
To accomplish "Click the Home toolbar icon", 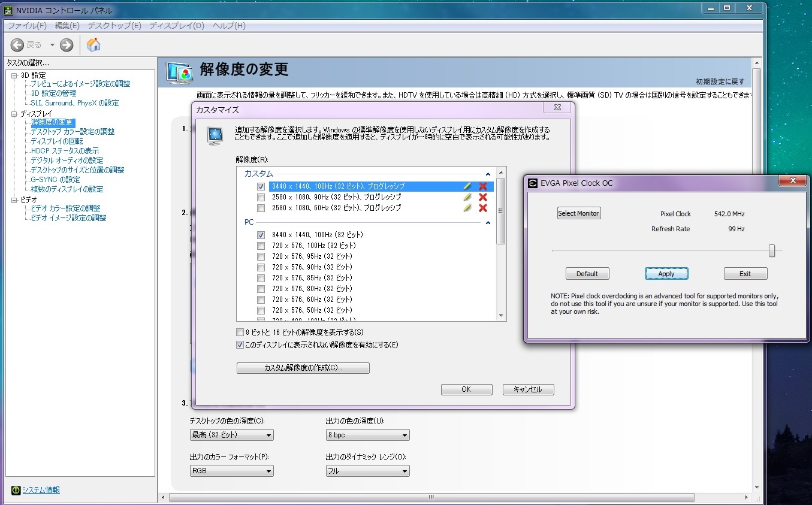I will [93, 44].
